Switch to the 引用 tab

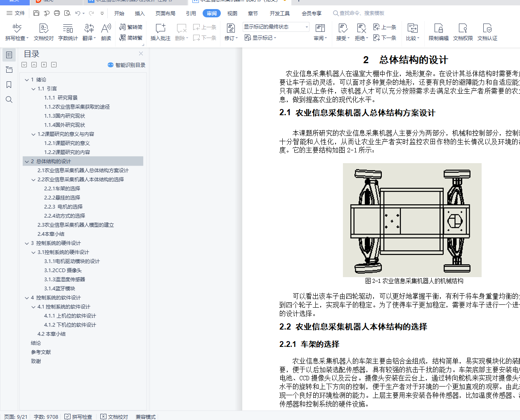pyautogui.click(x=191, y=13)
